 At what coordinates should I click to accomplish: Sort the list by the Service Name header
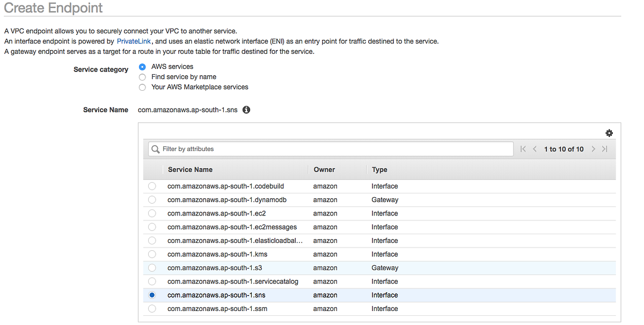tap(190, 169)
